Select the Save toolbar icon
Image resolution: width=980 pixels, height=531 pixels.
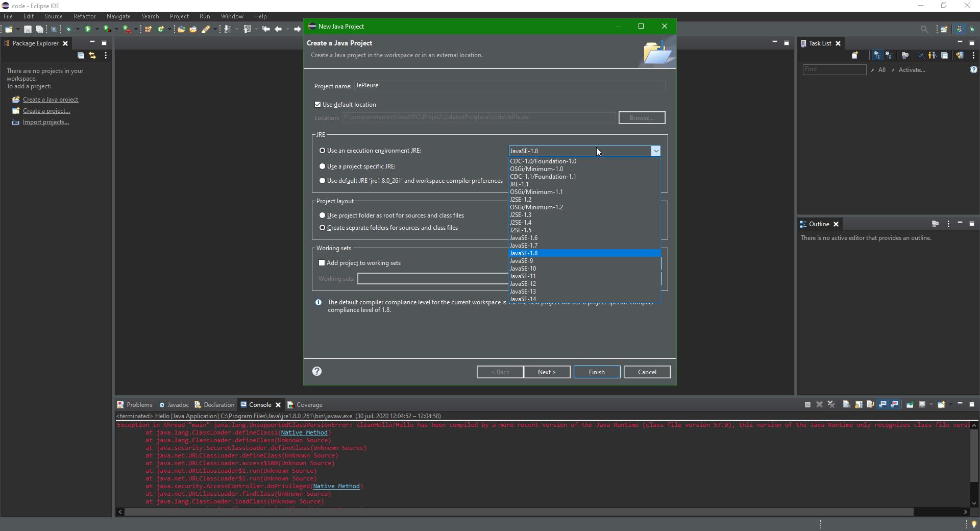pyautogui.click(x=27, y=29)
